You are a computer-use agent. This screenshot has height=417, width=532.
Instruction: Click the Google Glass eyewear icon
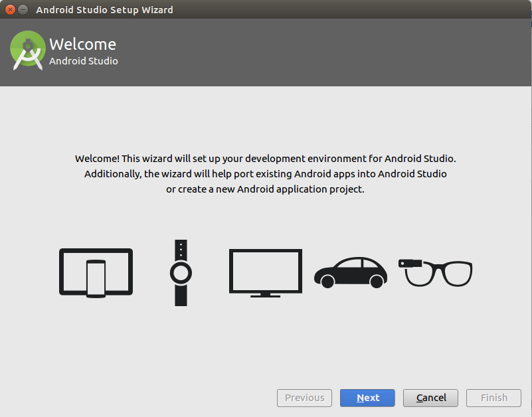coord(435,273)
